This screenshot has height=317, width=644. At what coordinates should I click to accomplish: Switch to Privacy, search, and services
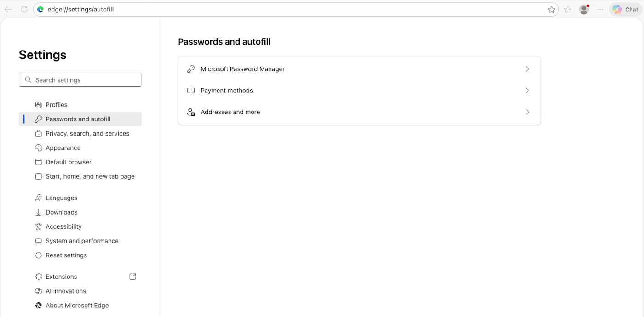(87, 133)
